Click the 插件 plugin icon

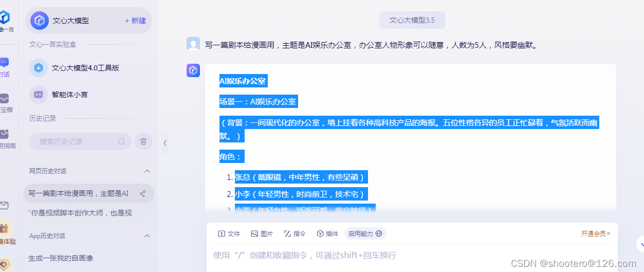pyautogui.click(x=320, y=233)
